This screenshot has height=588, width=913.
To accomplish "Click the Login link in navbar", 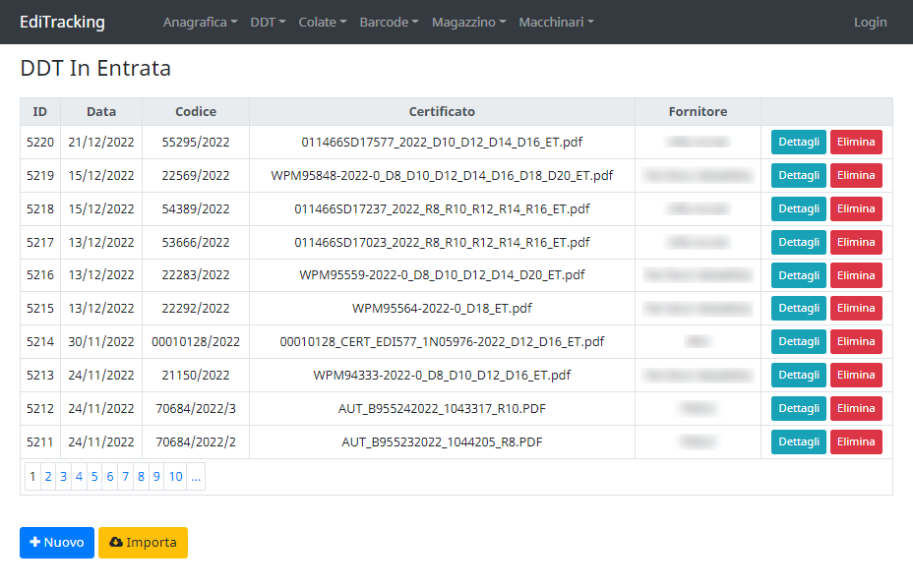I will point(870,22).
